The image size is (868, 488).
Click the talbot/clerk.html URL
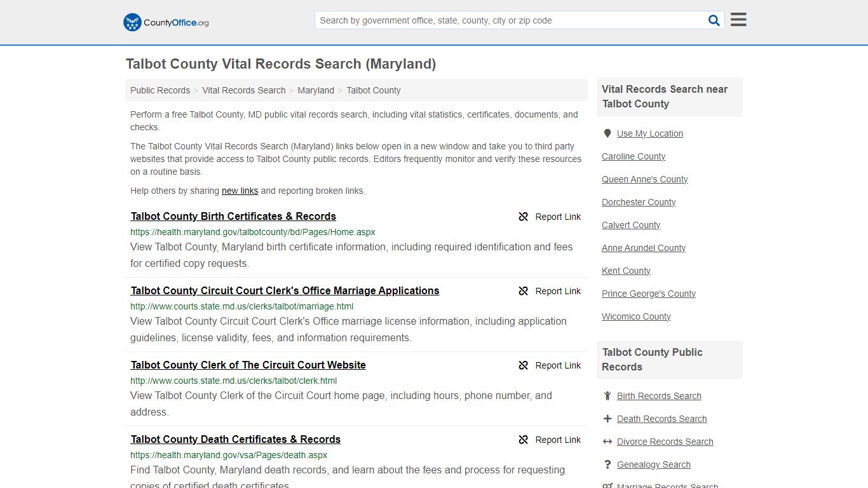pos(233,381)
